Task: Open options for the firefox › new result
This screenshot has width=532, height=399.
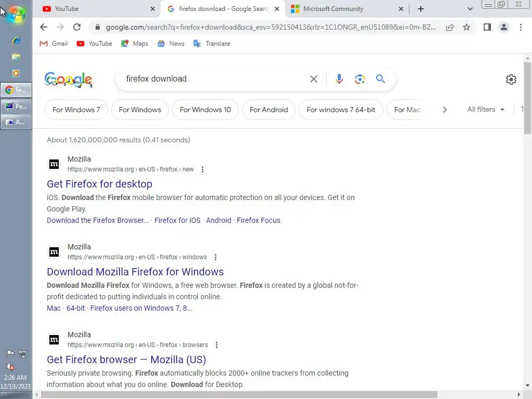Action: [203, 169]
